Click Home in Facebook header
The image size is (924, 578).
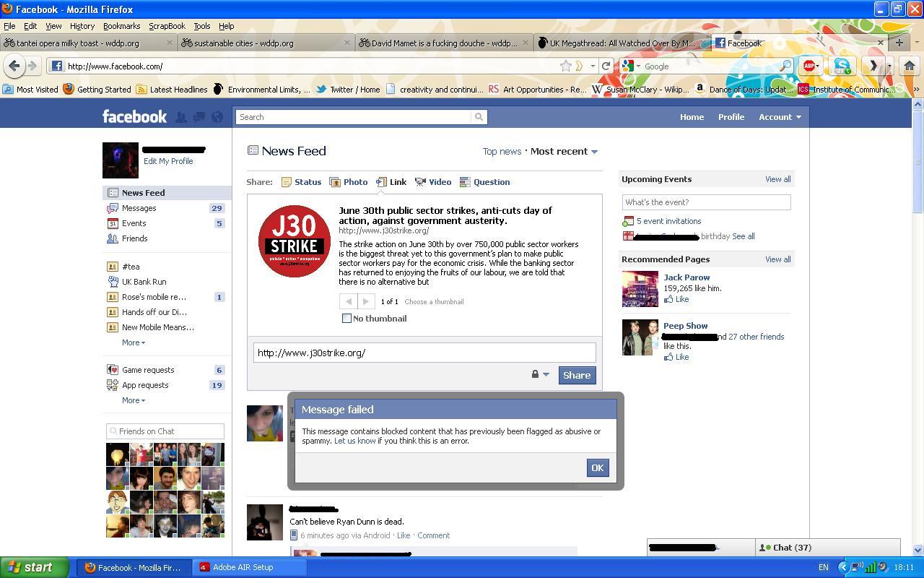[x=692, y=117]
